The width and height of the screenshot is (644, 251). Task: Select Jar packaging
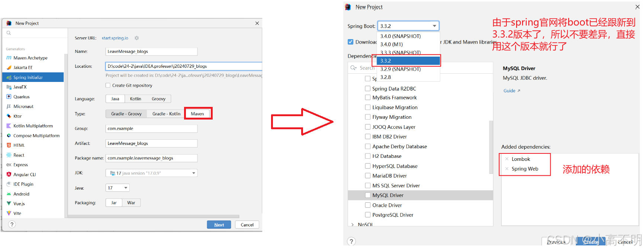(114, 203)
